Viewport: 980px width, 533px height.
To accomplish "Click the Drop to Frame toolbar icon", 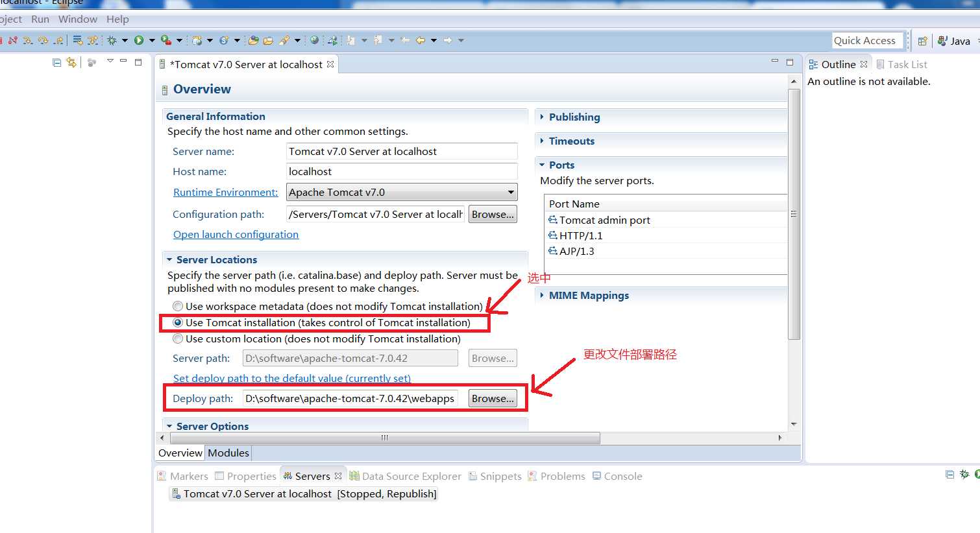I will tap(78, 40).
